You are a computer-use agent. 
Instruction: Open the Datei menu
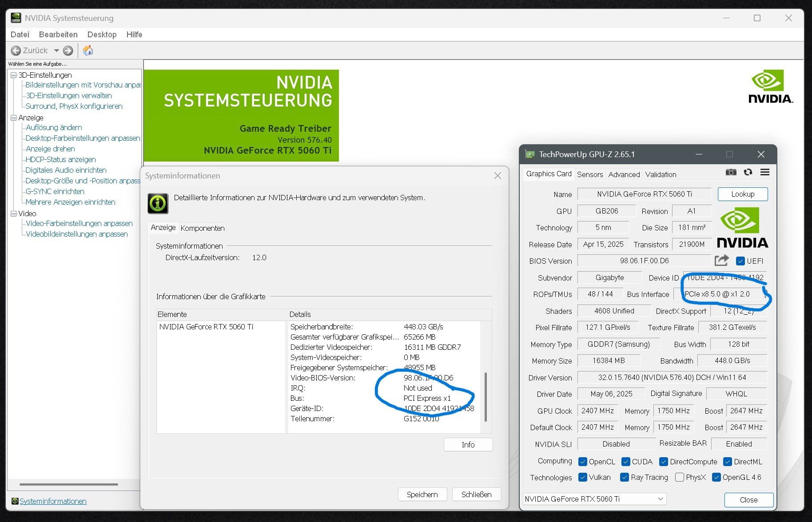[x=20, y=35]
